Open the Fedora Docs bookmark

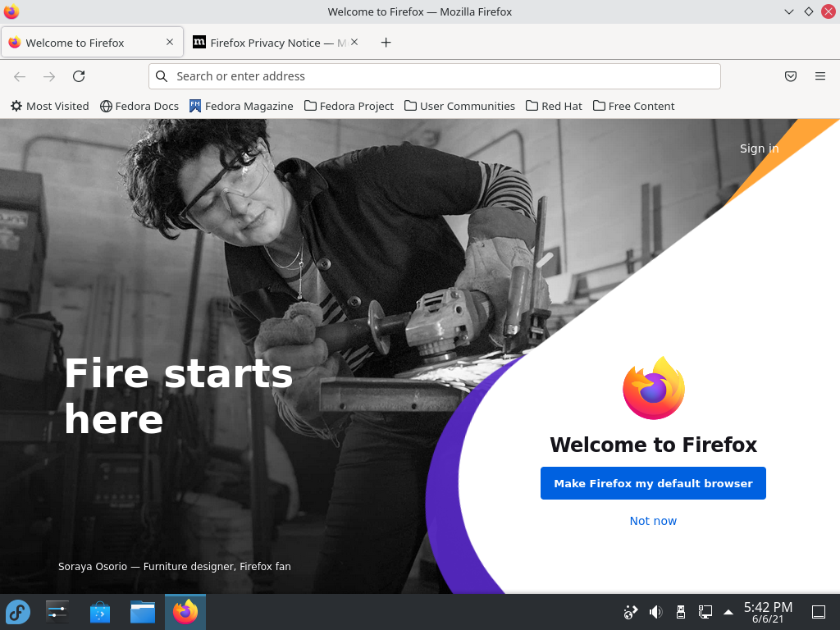pyautogui.click(x=139, y=106)
